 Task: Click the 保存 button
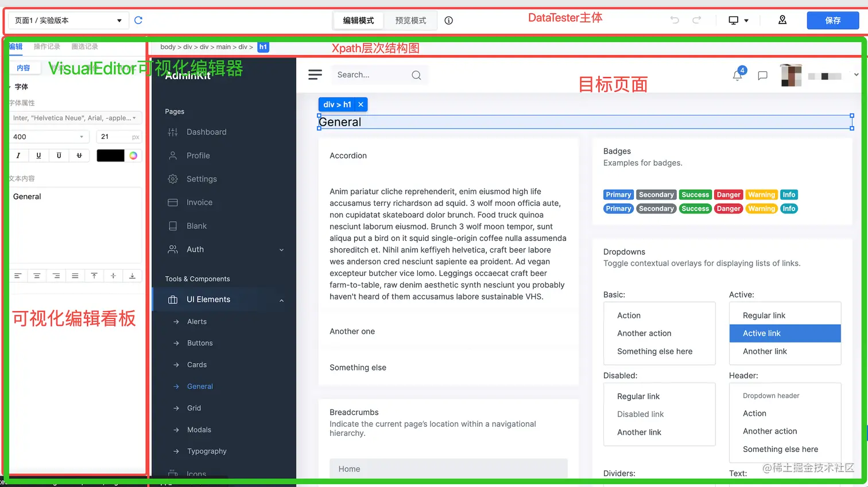pos(833,21)
